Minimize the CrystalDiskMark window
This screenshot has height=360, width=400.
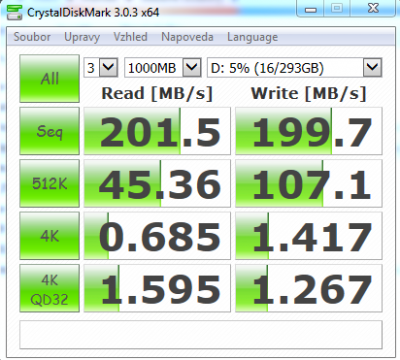(x=311, y=9)
